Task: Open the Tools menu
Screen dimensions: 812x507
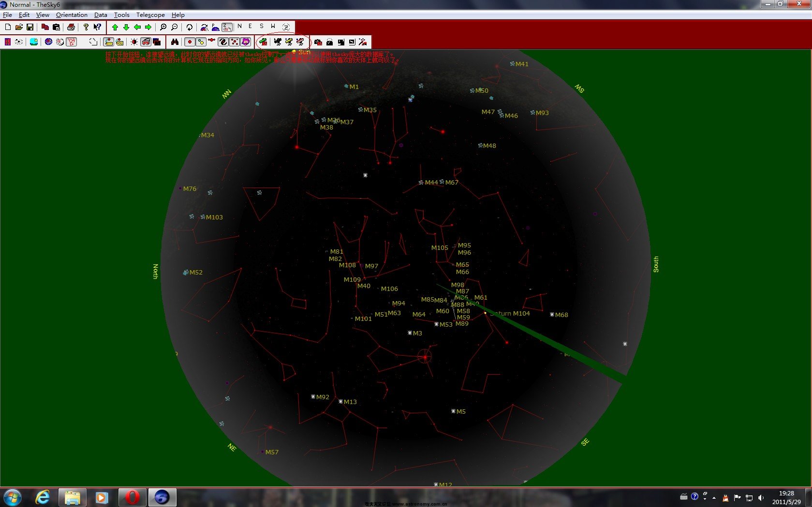Action: [121, 15]
